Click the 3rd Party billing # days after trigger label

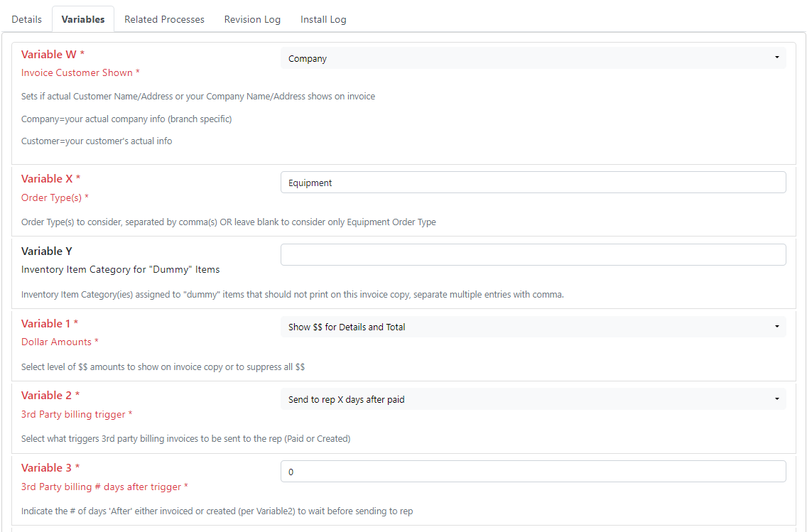pyautogui.click(x=104, y=487)
